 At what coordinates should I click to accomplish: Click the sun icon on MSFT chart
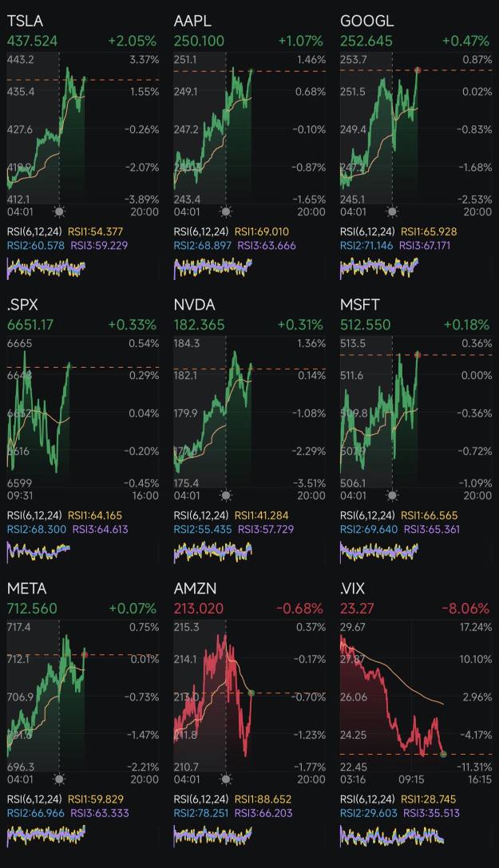coord(392,495)
